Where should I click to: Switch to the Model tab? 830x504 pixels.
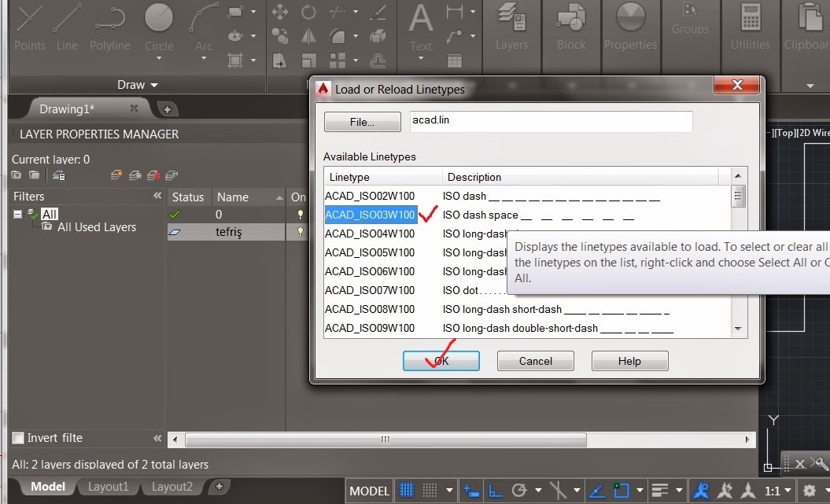[48, 487]
